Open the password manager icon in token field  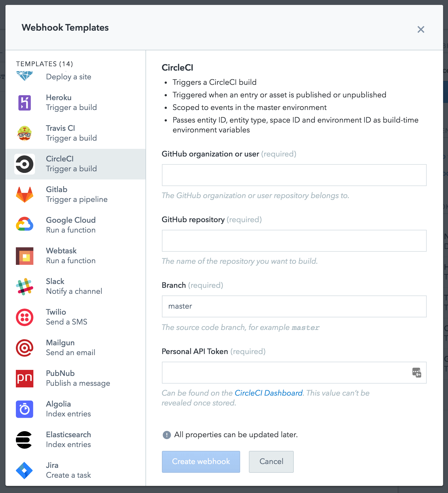[417, 373]
